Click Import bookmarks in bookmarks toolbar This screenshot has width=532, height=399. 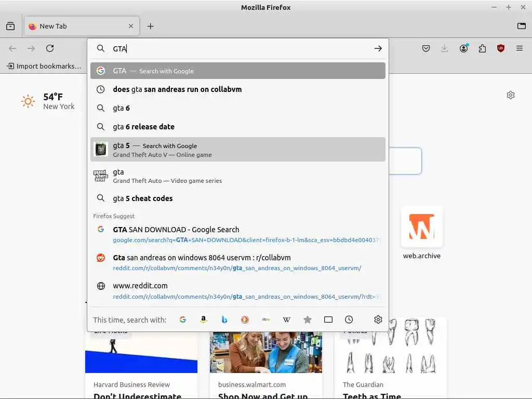point(45,66)
